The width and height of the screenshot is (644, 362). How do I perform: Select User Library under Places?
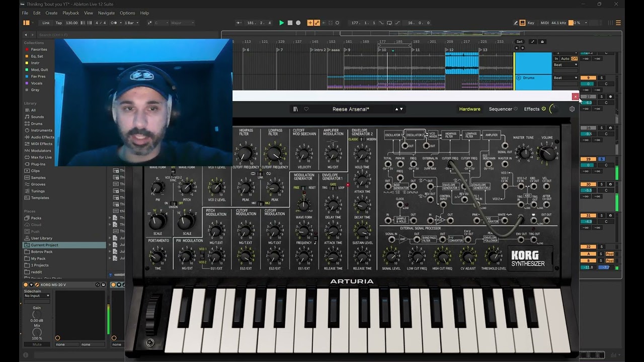pos(41,238)
